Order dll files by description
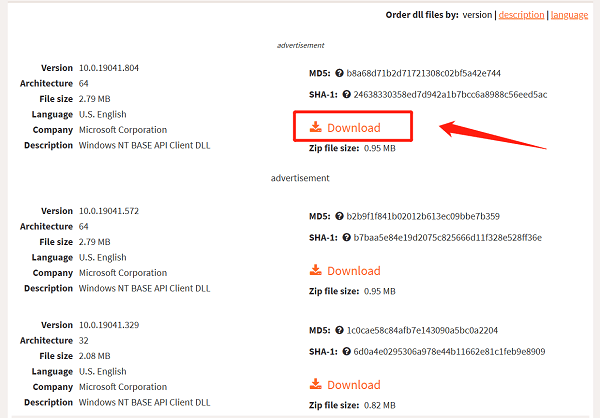This screenshot has width=600, height=418. tap(521, 15)
